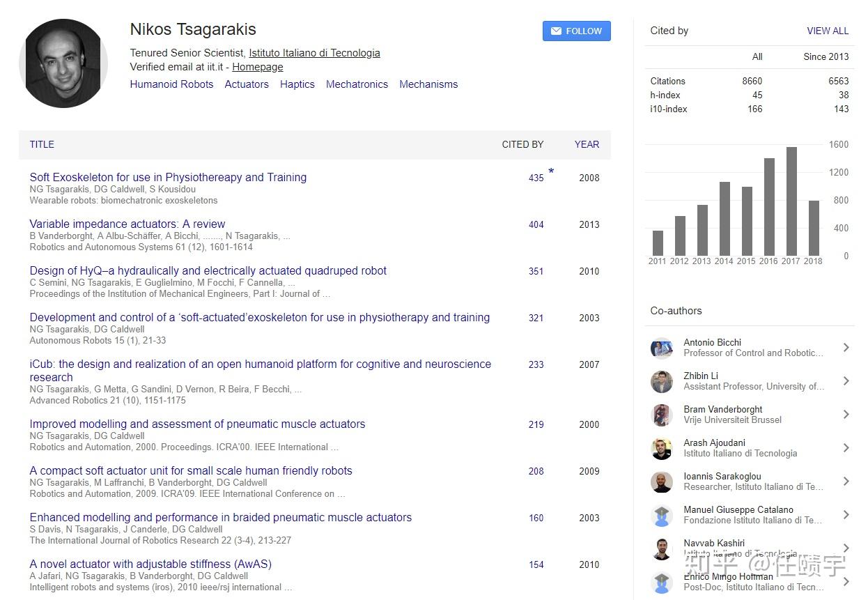Click Ioannis Sarakoglou's avatar icon
Image resolution: width=868 pixels, height=600 pixels.
[x=661, y=482]
